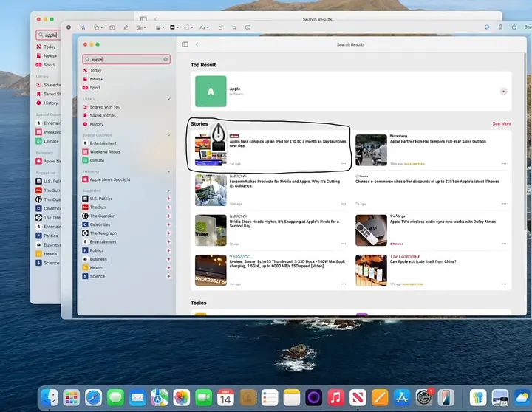Select the Highlight pen tool
This screenshot has width=532, height=412.
126,27
